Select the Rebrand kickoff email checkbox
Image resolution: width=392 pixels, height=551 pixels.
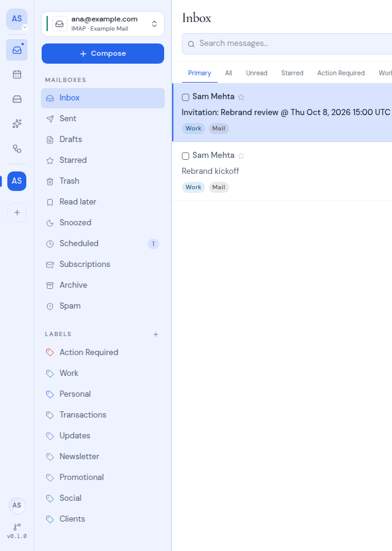point(186,156)
